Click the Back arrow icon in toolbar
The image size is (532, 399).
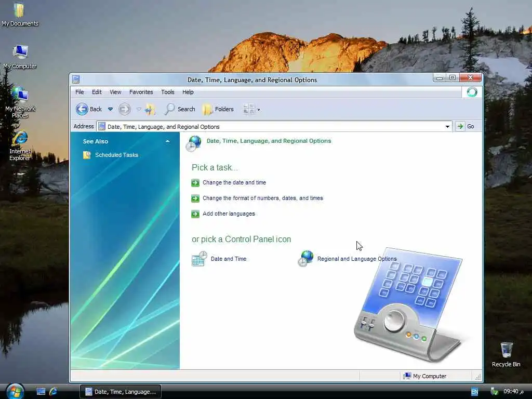point(82,109)
